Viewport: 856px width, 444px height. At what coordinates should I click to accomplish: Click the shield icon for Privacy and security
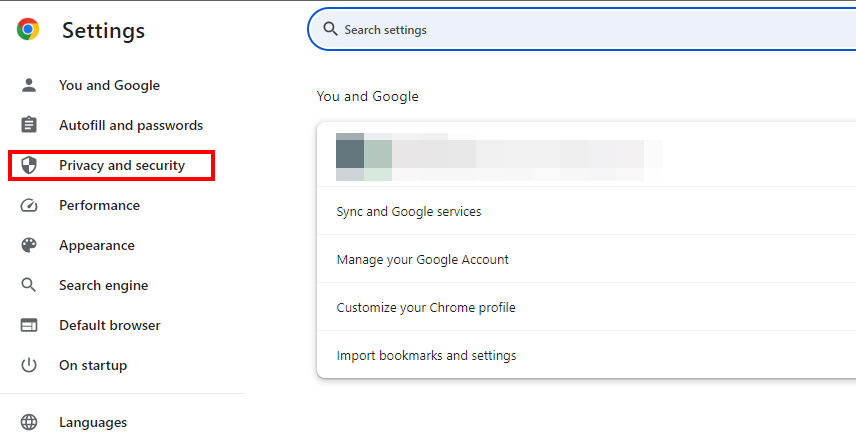coord(28,165)
